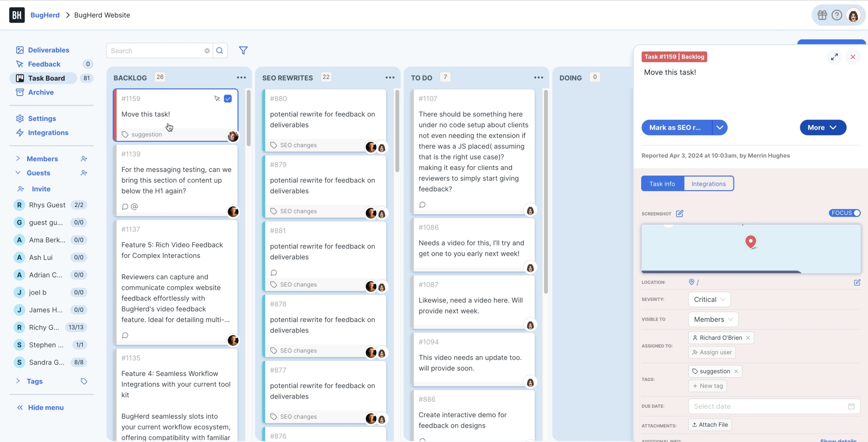Open the comment icon on card #881
The image size is (868, 442).
274,273
